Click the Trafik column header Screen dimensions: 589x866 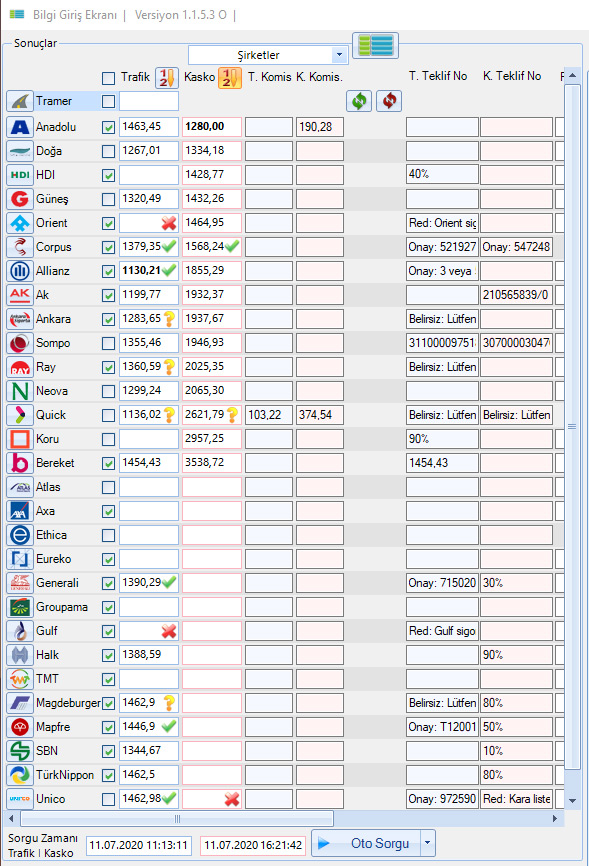[x=135, y=77]
